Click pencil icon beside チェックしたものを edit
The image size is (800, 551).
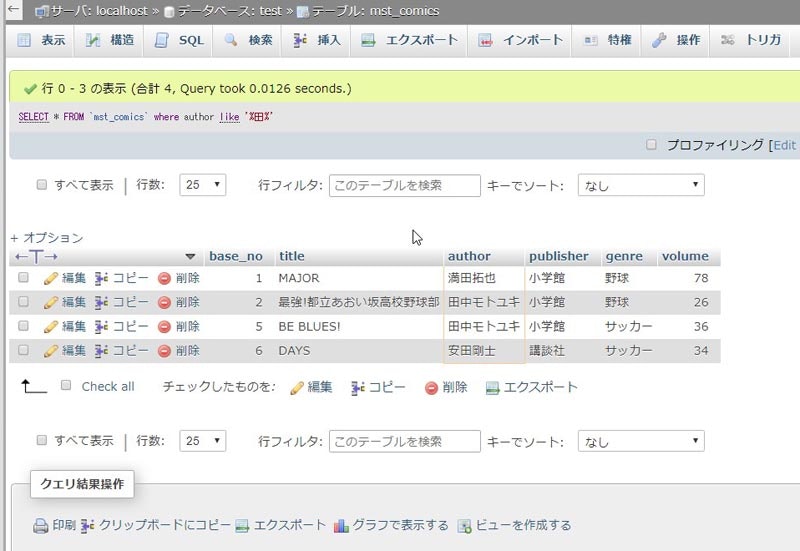click(x=296, y=388)
